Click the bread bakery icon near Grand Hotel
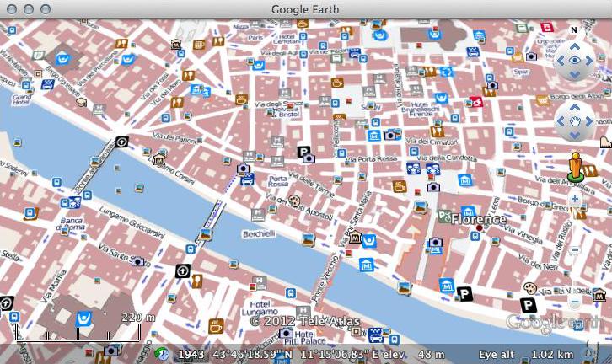Viewport: 612px width, 364px height. pyautogui.click(x=82, y=103)
